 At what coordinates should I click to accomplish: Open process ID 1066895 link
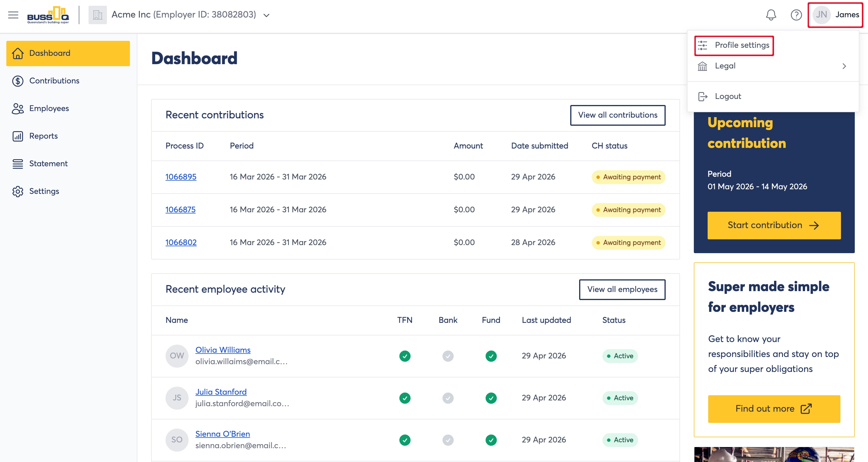[180, 177]
